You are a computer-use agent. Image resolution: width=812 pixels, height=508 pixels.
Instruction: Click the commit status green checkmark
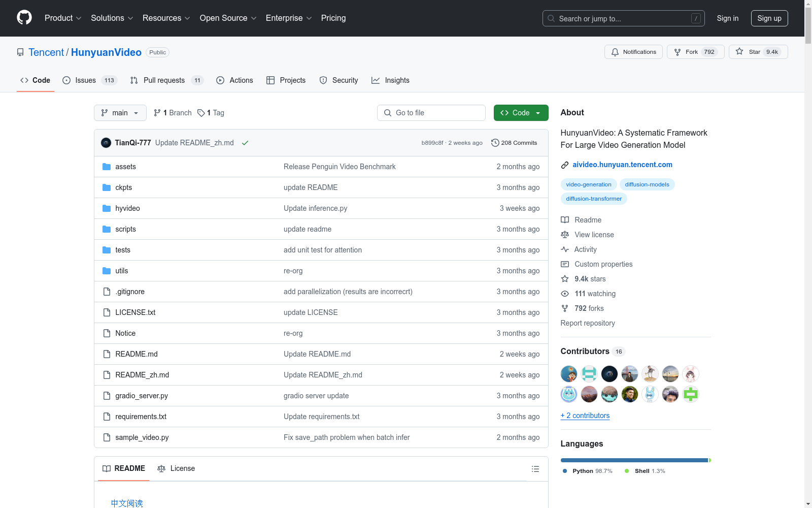[245, 143]
